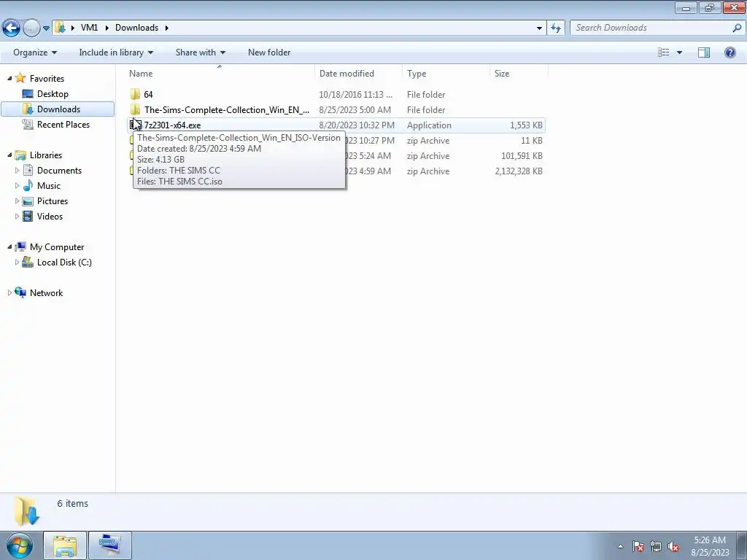Select Recent Places under Favorites
The height and width of the screenshot is (560, 747).
tap(63, 124)
